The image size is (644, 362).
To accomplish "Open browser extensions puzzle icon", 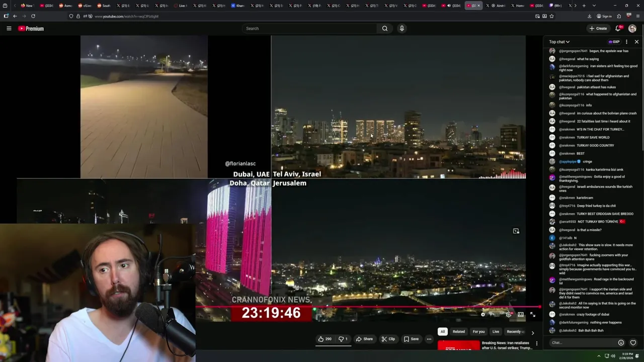I will [x=619, y=16].
